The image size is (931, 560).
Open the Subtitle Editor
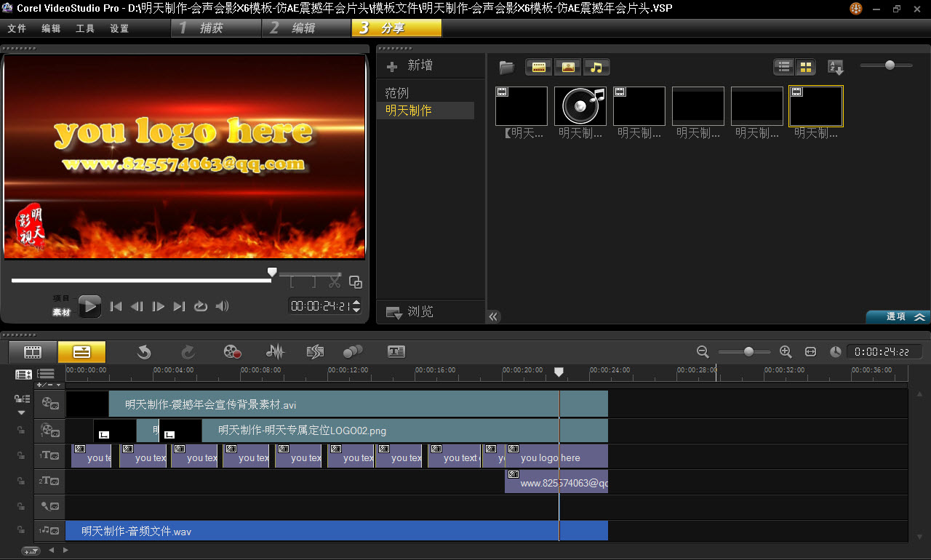pos(396,352)
